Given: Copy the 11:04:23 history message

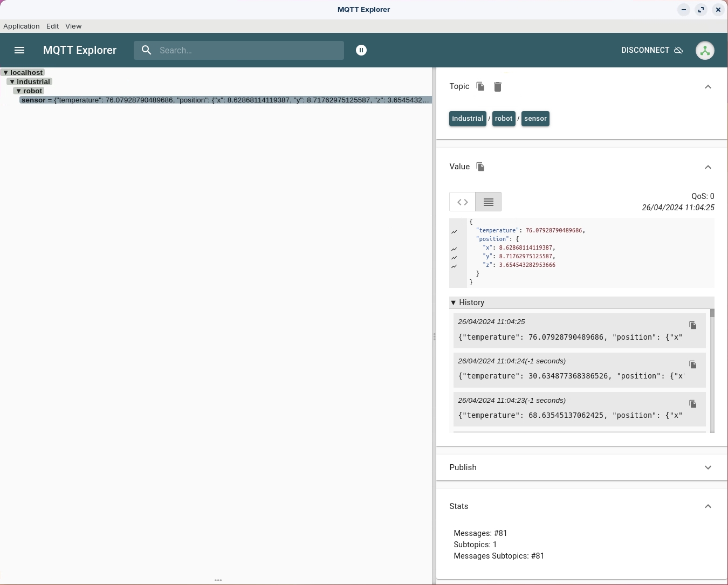Looking at the screenshot, I should click(693, 404).
